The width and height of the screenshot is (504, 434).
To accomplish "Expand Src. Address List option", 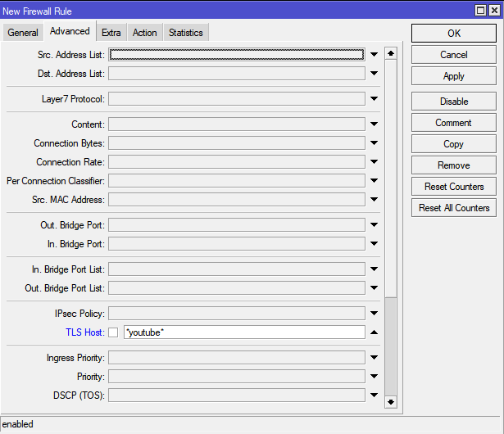I will pyautogui.click(x=374, y=54).
